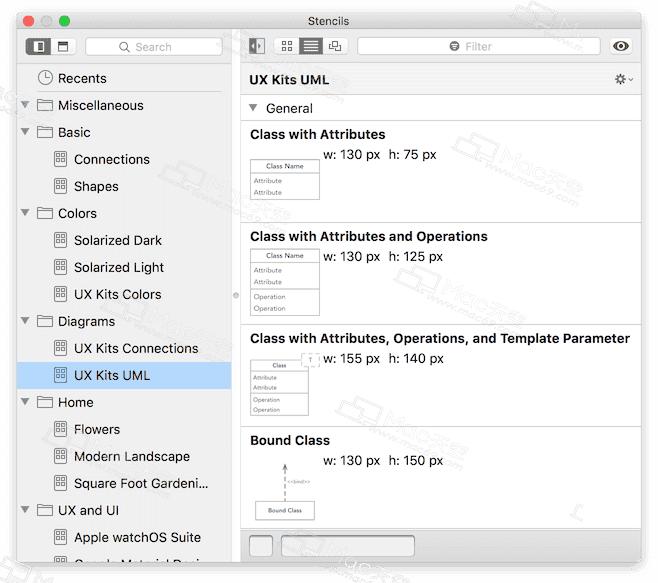This screenshot has width=658, height=583.
Task: Click the 'Bound Class' title
Action: [x=290, y=440]
